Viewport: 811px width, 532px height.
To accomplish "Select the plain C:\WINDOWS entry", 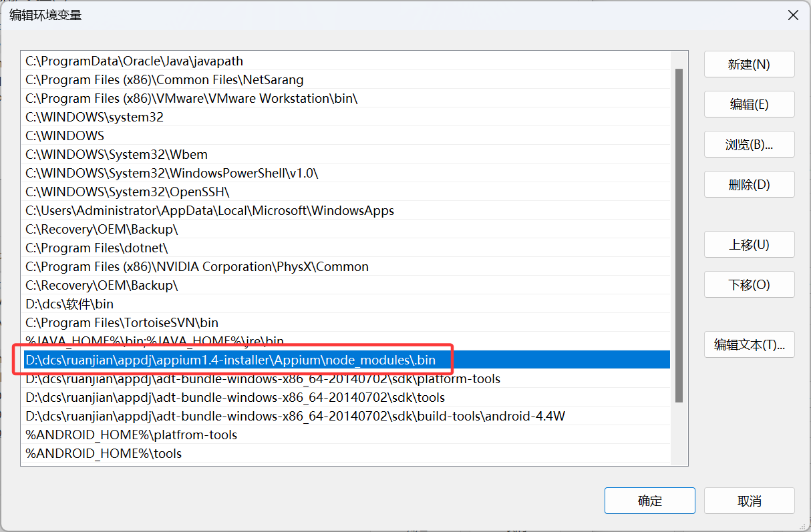I will [x=345, y=136].
